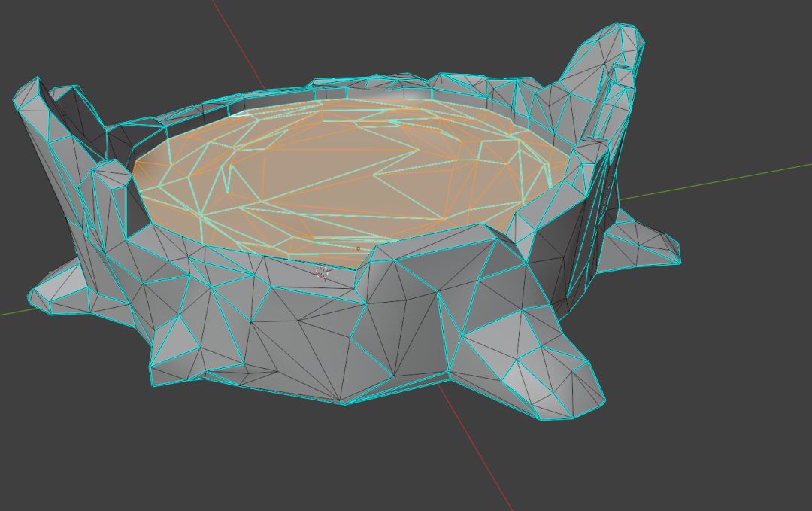Click the 3D cursor crosshair on the stump rim
Viewport: 812px width, 511px height.
point(322,272)
